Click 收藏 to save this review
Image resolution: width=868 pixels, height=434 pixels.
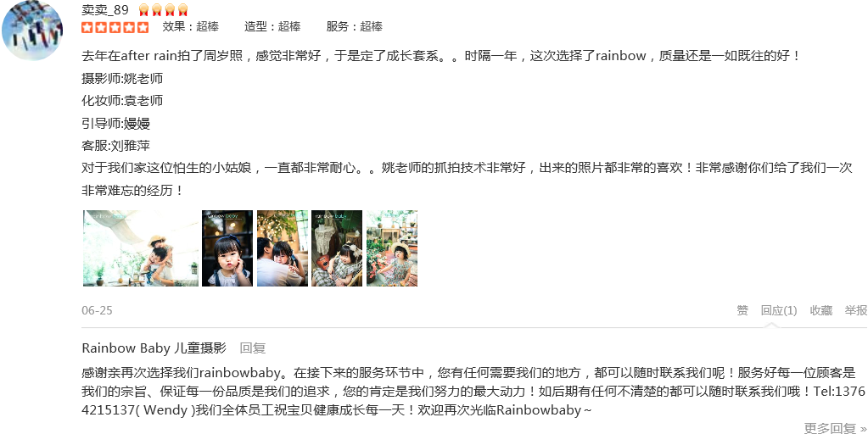pyautogui.click(x=821, y=311)
